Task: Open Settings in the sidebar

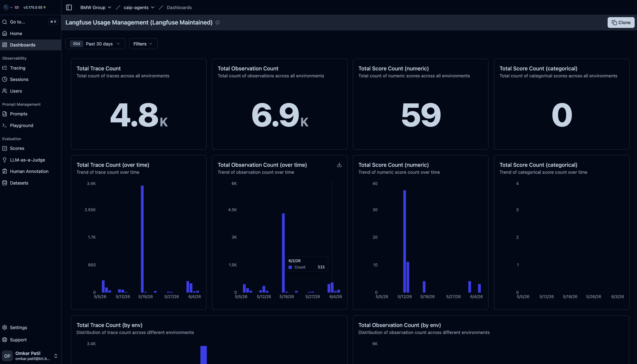Action: [30, 327]
